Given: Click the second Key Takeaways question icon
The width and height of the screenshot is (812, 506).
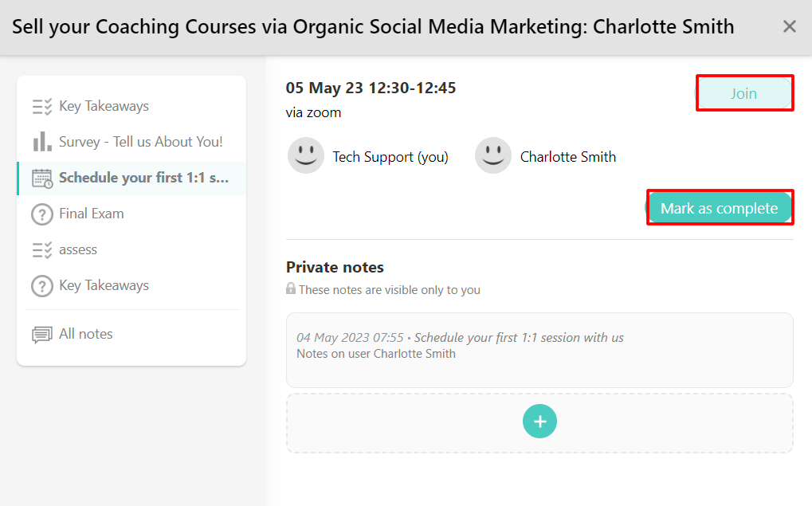Looking at the screenshot, I should coord(41,285).
